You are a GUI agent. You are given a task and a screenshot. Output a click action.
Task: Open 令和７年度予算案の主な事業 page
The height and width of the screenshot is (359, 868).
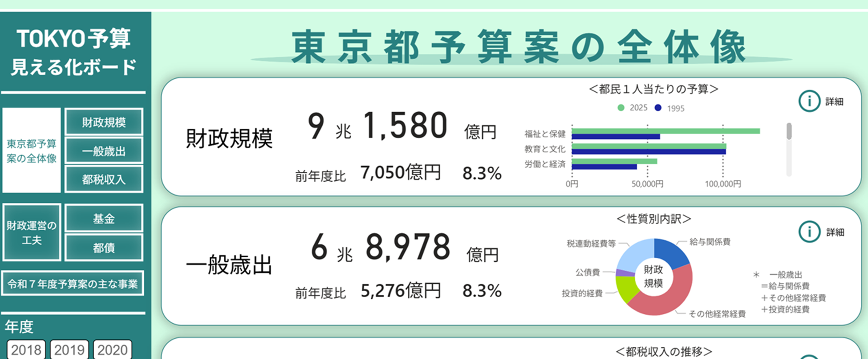73,283
